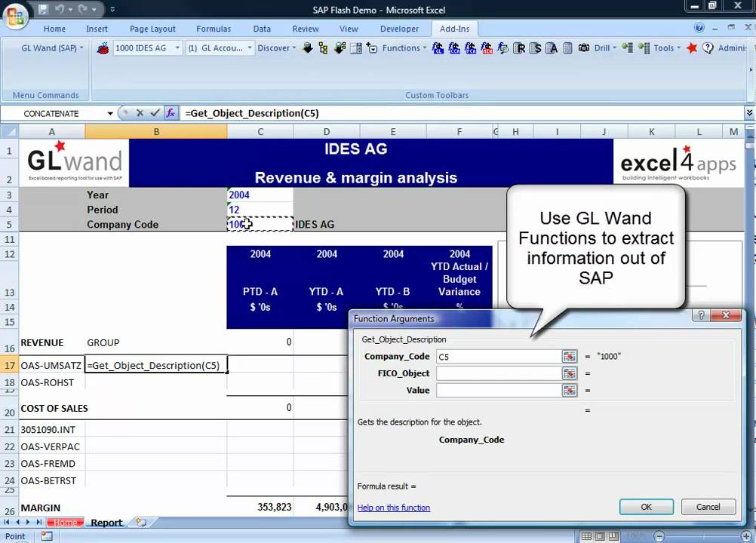
Task: Open the Help on this function link
Action: 393,508
